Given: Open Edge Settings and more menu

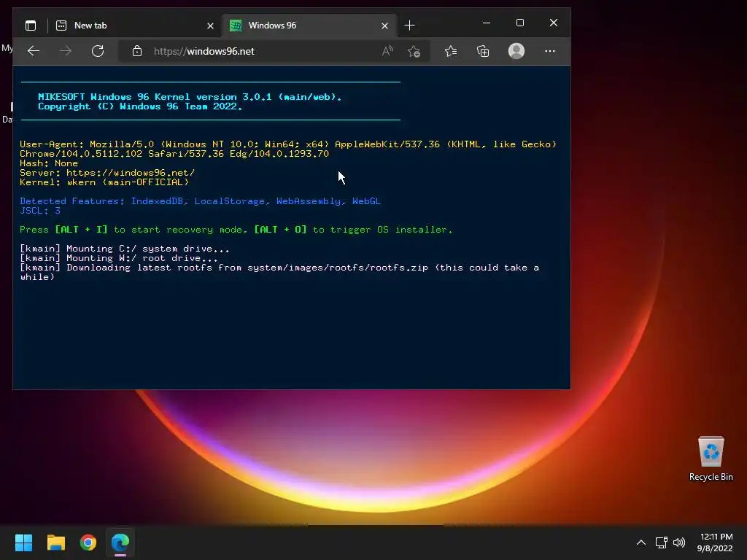Looking at the screenshot, I should point(550,51).
